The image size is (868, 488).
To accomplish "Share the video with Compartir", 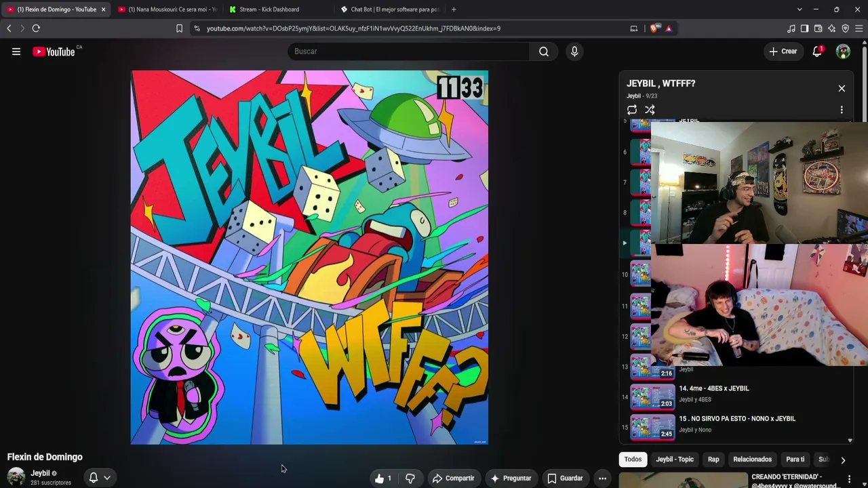I will tap(453, 479).
